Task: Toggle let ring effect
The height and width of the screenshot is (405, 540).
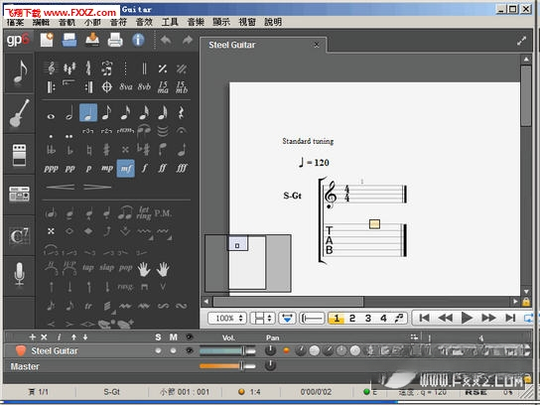Action: coord(144,213)
